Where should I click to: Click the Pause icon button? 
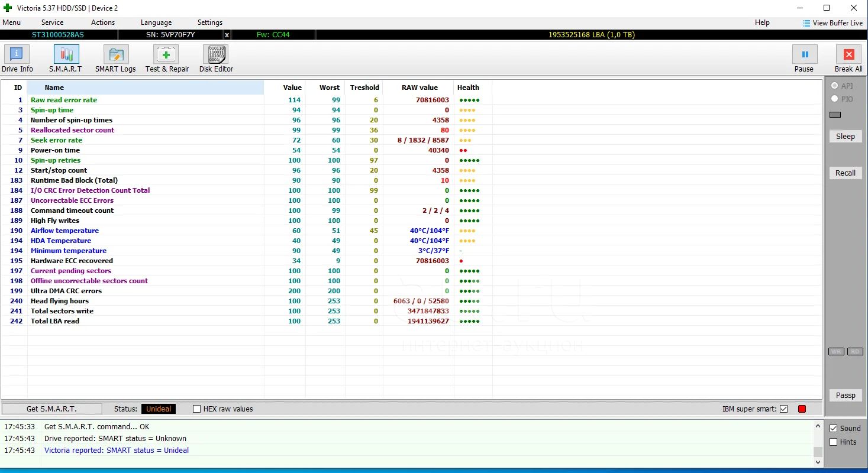tap(805, 54)
